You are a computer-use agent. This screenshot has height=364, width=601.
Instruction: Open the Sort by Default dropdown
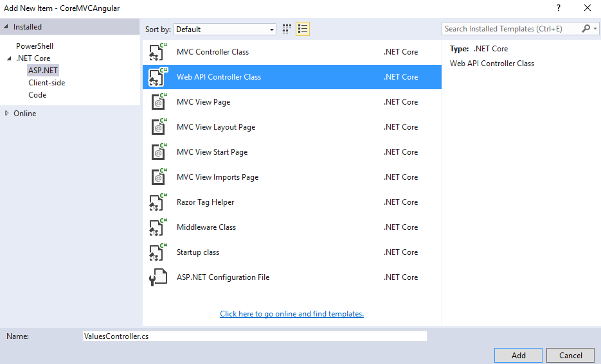[x=225, y=30]
